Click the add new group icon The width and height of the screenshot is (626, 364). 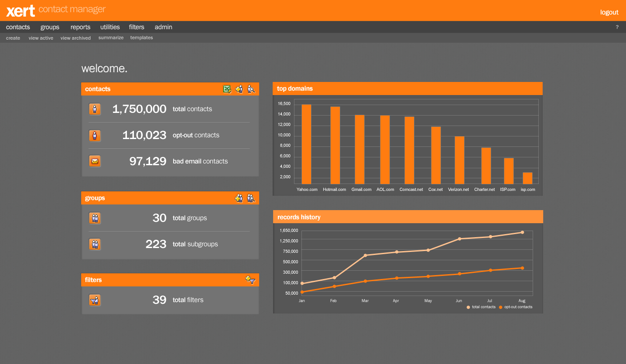(239, 198)
